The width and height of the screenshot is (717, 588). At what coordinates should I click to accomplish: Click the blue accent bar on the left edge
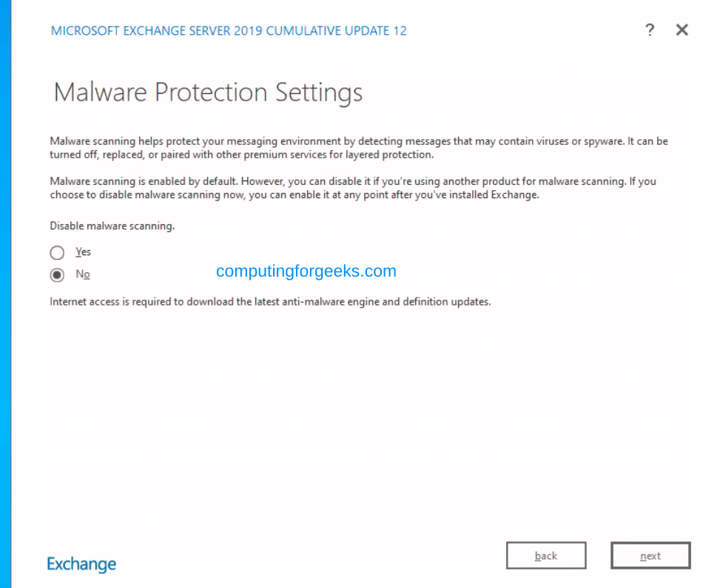3,296
